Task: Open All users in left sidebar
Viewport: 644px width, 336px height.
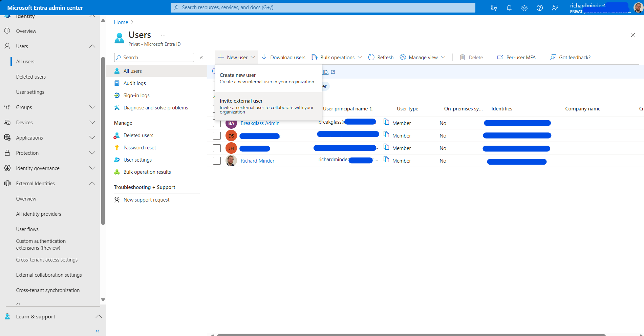Action: (x=25, y=62)
